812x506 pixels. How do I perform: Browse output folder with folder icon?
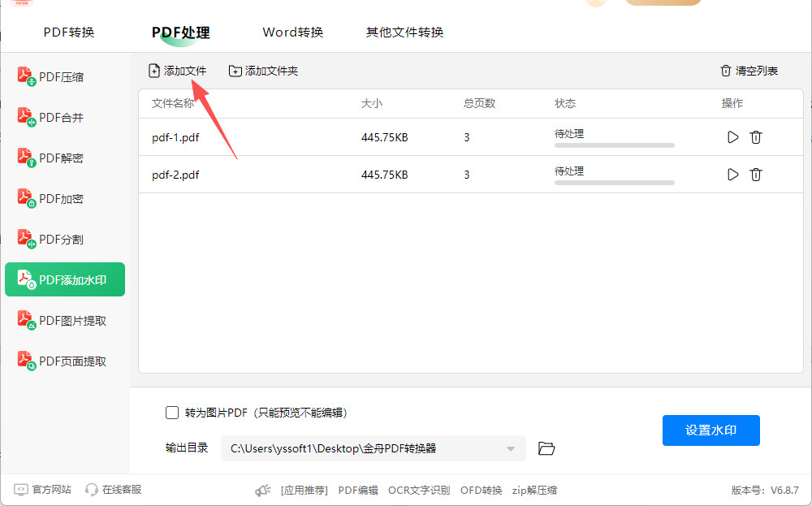click(x=546, y=448)
